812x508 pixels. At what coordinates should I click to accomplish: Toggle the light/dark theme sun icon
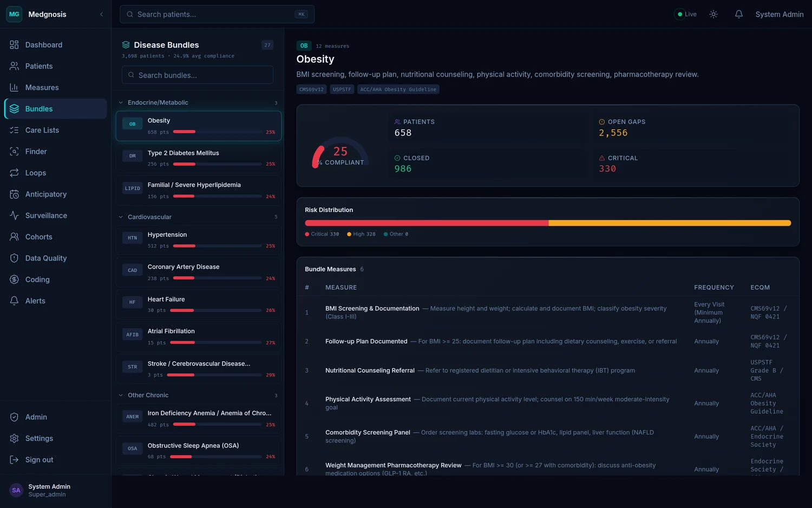pyautogui.click(x=713, y=14)
